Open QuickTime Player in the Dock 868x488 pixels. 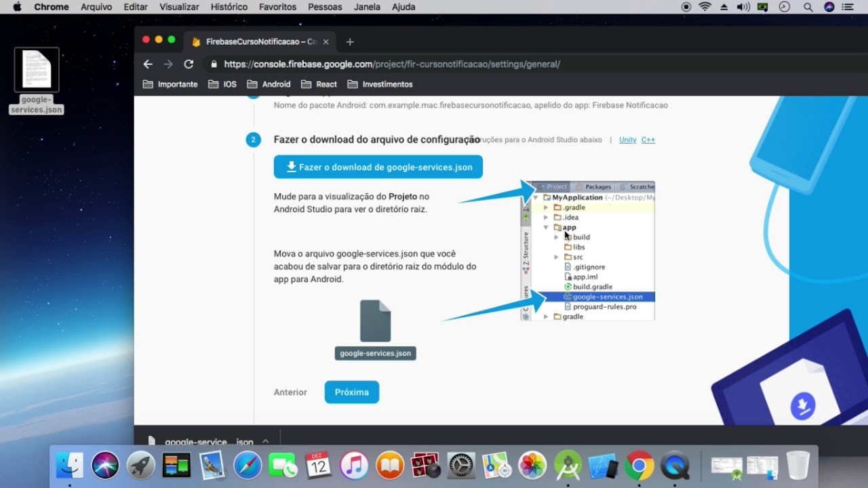click(675, 466)
